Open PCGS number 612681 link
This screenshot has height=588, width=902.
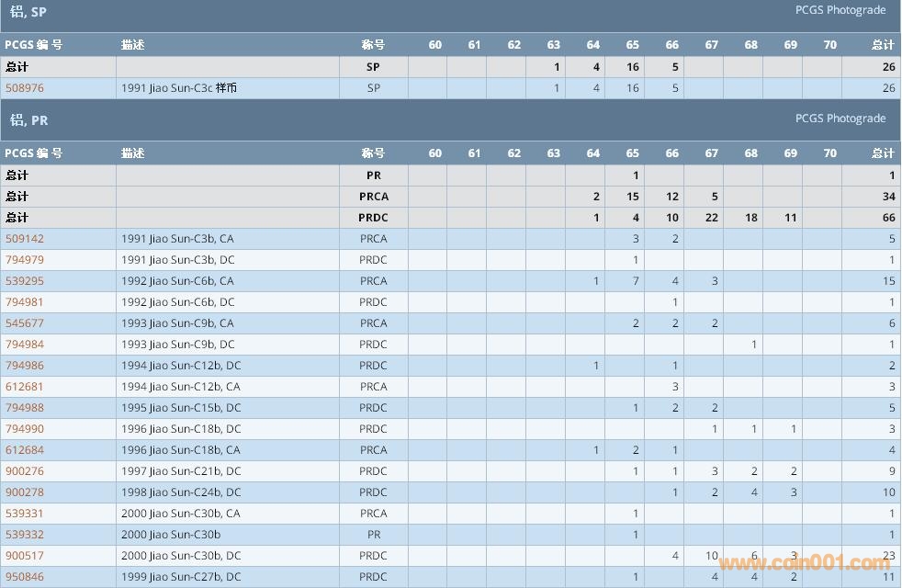click(25, 387)
